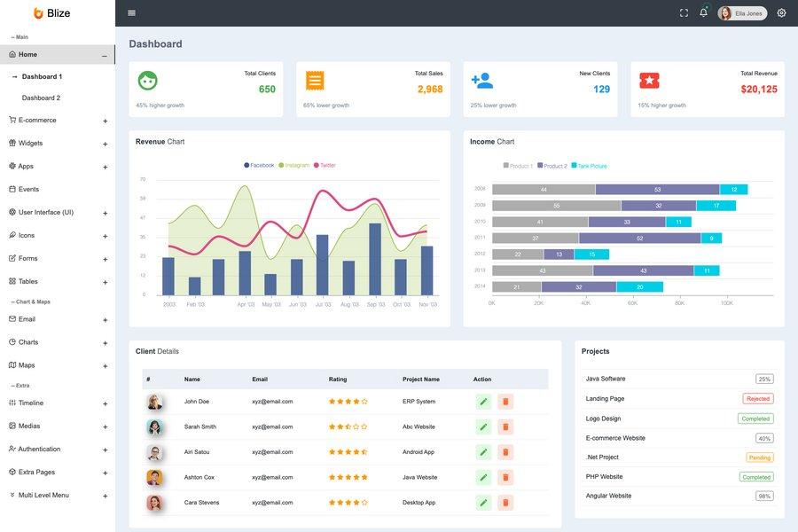This screenshot has width=798, height=532.
Task: Edit the John Doe table row
Action: point(482,400)
